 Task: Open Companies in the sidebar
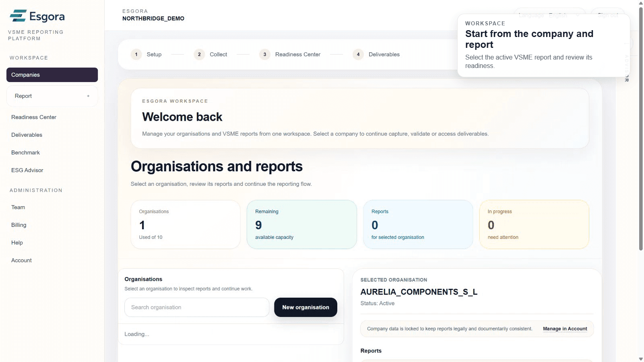click(52, 75)
